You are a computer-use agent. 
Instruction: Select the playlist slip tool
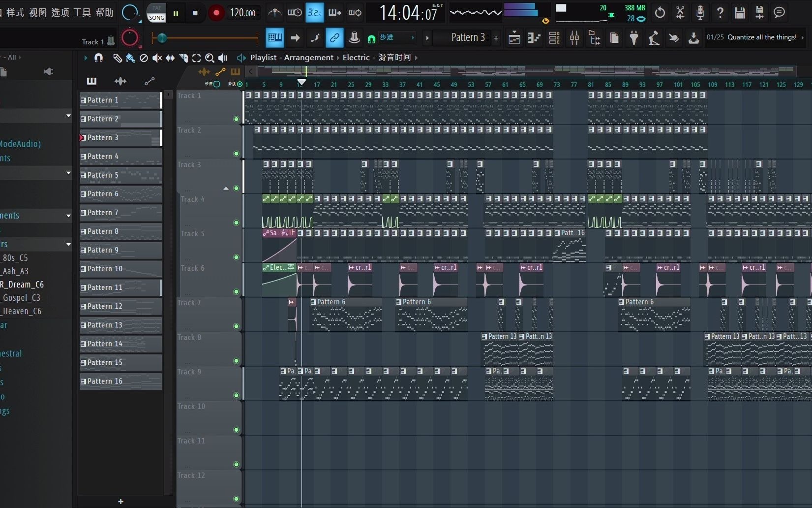coord(170,58)
